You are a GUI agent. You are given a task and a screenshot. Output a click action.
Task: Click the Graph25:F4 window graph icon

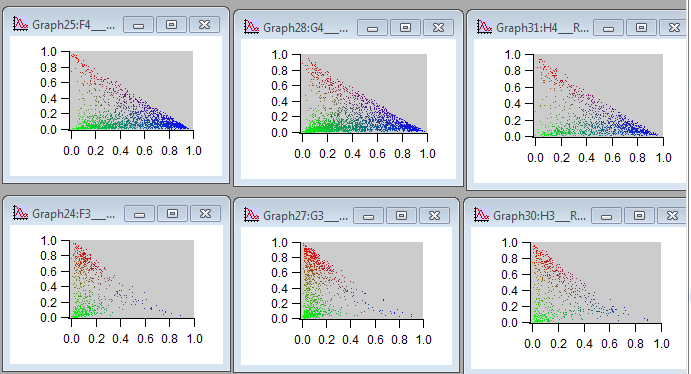point(20,24)
